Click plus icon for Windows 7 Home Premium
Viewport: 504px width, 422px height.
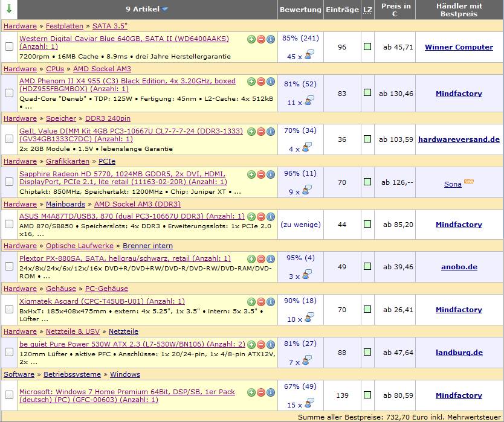pos(251,392)
